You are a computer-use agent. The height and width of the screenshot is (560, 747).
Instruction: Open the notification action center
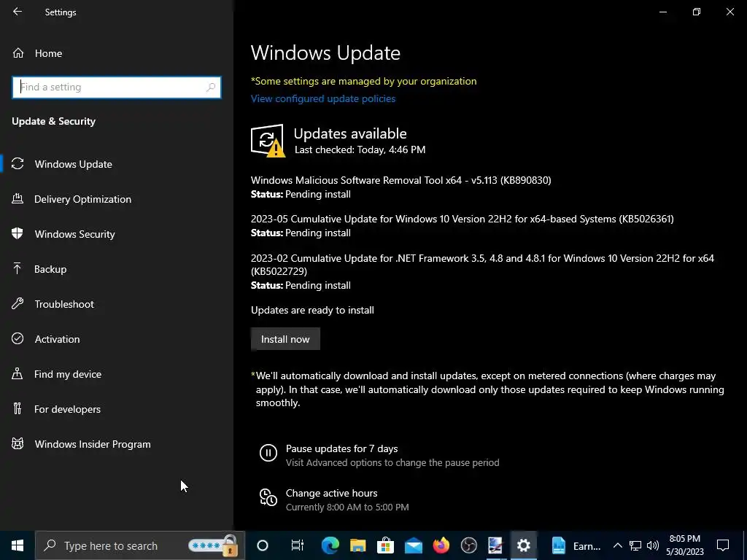[x=723, y=545]
